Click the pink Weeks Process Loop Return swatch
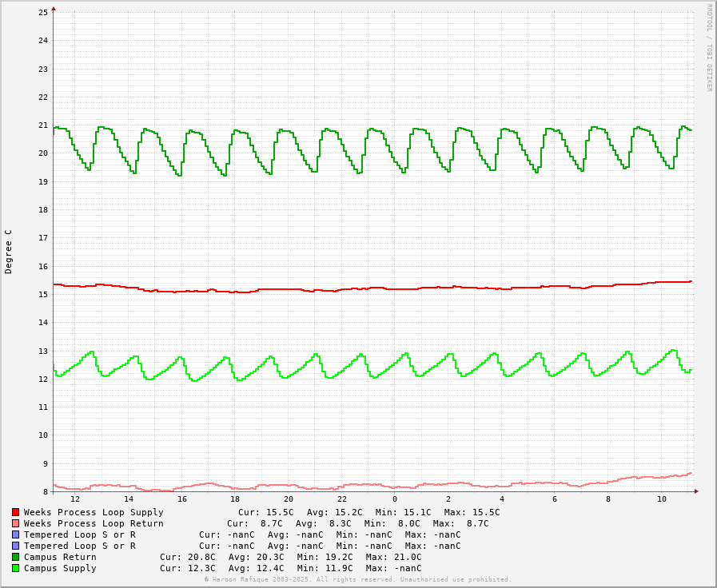 [x=15, y=523]
